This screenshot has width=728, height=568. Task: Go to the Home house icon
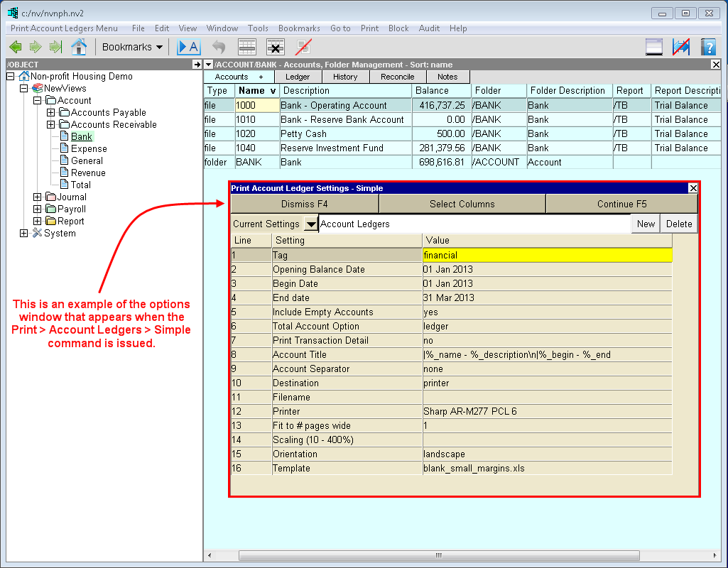click(78, 47)
